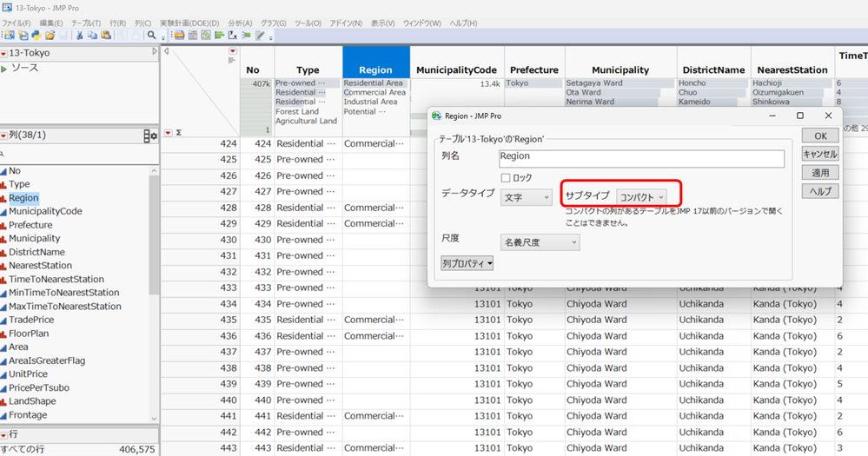Click the Search magnifier toolbar icon
The width and height of the screenshot is (868, 456).
pyautogui.click(x=150, y=36)
